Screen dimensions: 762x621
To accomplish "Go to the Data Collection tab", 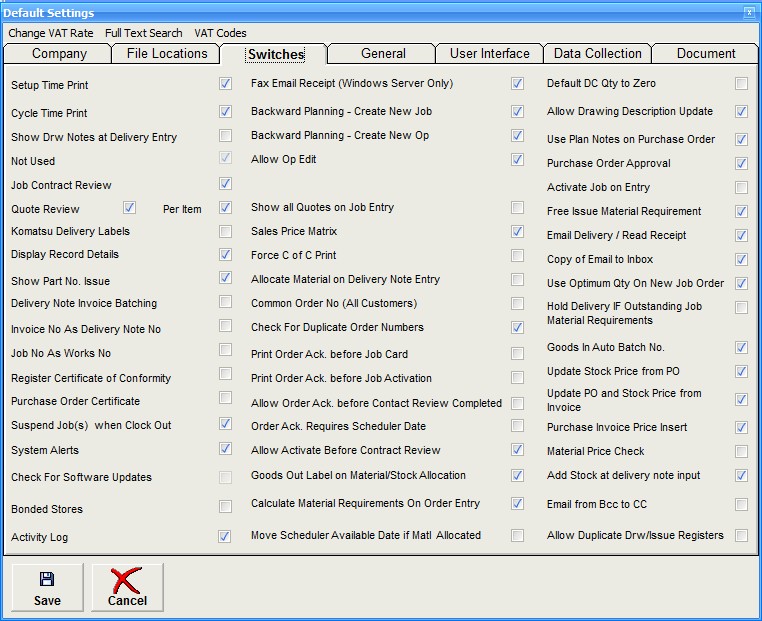I will pyautogui.click(x=598, y=54).
